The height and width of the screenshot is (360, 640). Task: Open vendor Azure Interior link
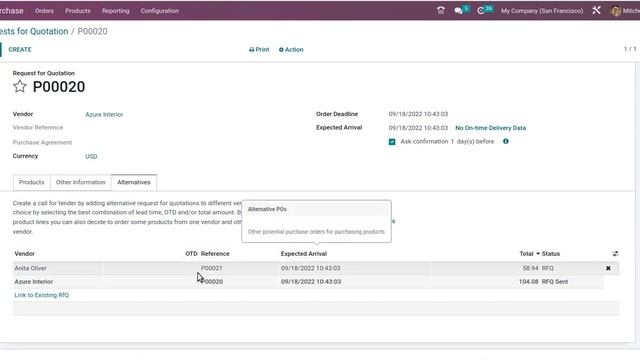pyautogui.click(x=104, y=115)
